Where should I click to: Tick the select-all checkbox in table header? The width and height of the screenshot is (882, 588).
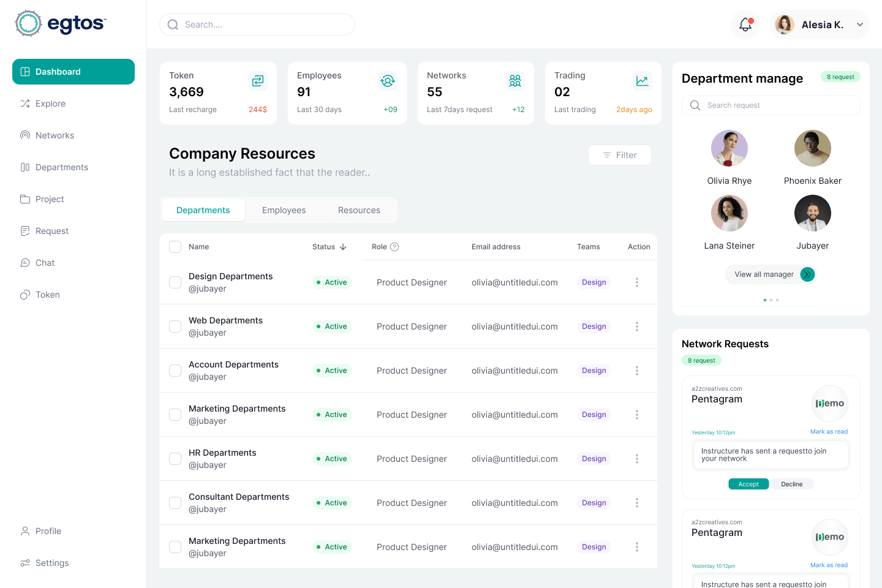[x=175, y=246]
